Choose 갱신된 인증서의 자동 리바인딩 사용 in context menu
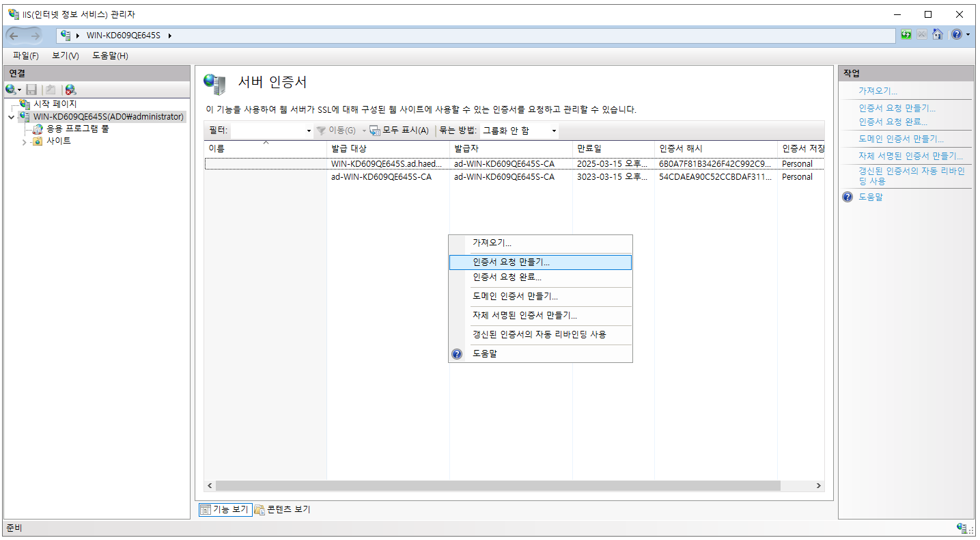 click(x=540, y=335)
